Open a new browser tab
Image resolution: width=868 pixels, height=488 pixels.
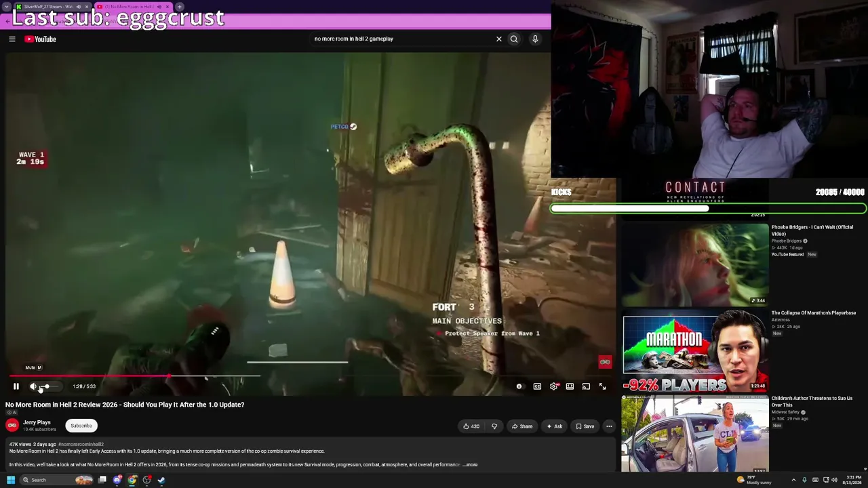pos(180,7)
